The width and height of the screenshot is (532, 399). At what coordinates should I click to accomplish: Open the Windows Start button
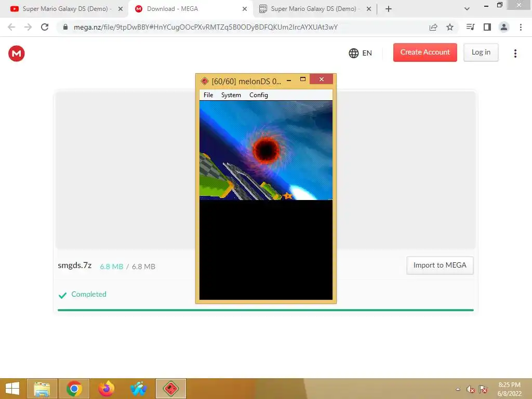pyautogui.click(x=12, y=389)
